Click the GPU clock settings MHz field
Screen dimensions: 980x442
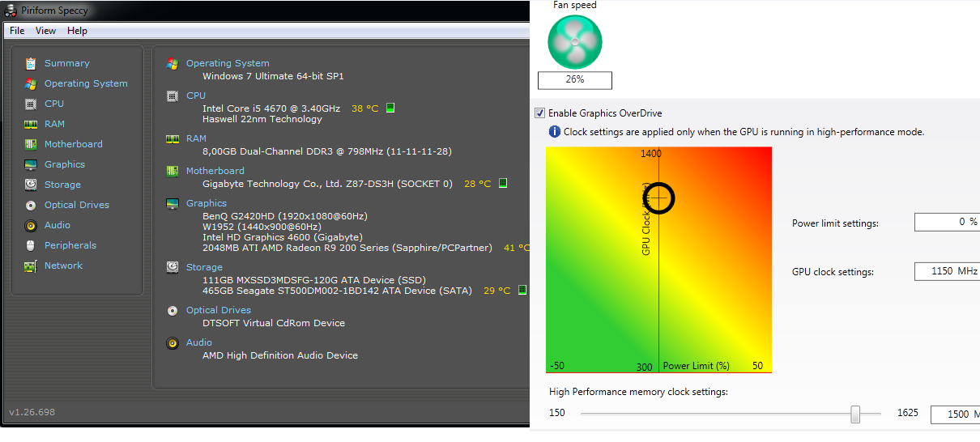click(947, 271)
